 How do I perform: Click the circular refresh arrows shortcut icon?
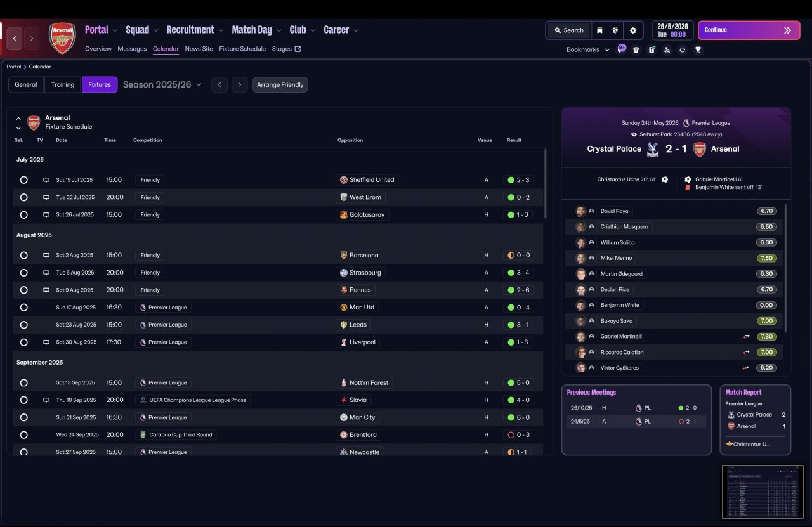click(682, 49)
